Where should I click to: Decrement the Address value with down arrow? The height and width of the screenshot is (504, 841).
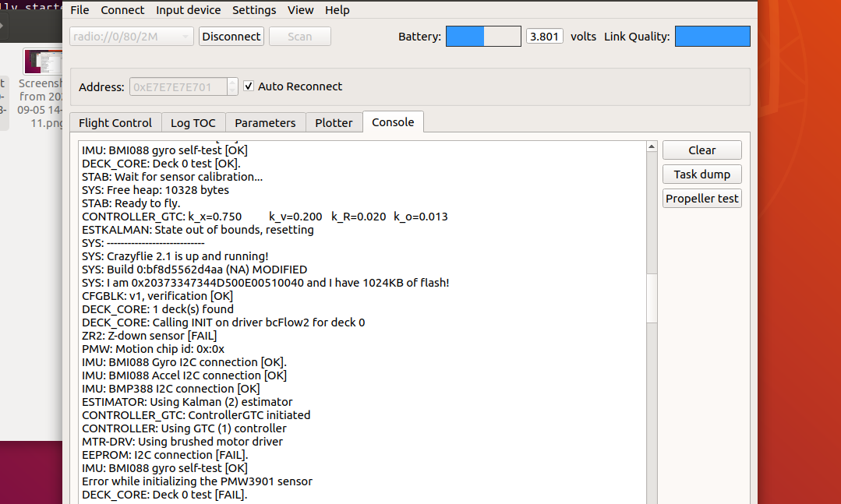pos(232,91)
